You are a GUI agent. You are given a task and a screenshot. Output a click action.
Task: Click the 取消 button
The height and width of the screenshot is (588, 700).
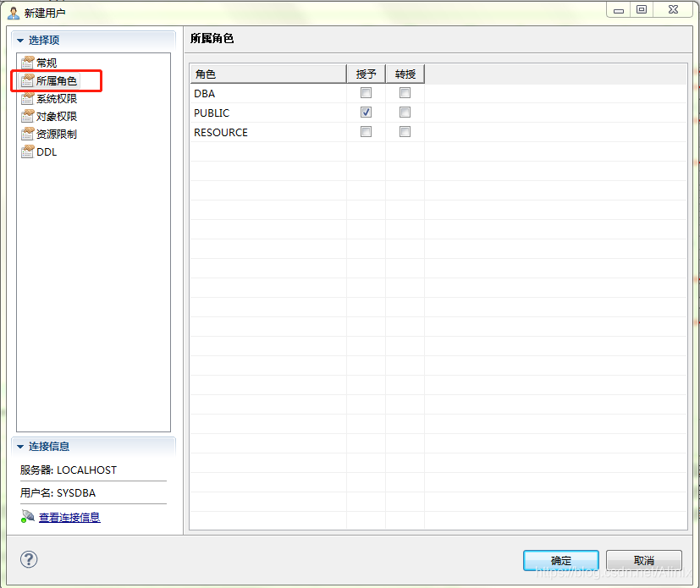[644, 560]
